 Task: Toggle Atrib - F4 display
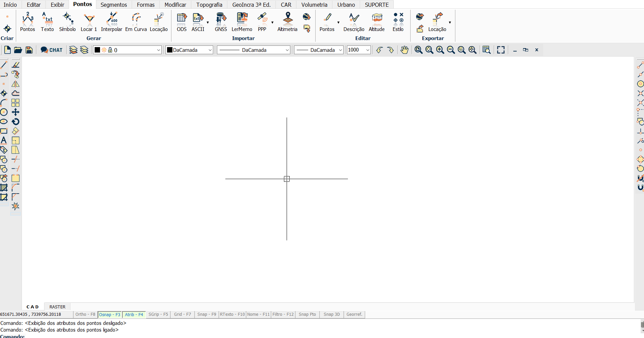134,314
